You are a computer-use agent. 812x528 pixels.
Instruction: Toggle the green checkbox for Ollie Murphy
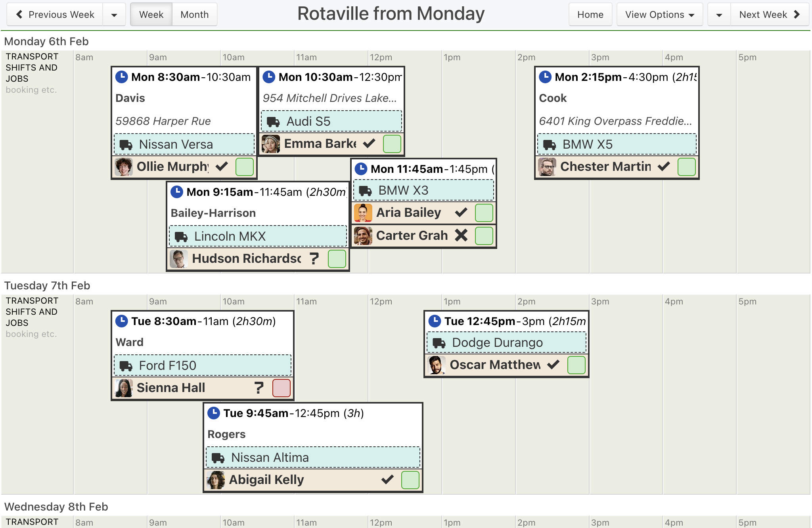(x=244, y=166)
